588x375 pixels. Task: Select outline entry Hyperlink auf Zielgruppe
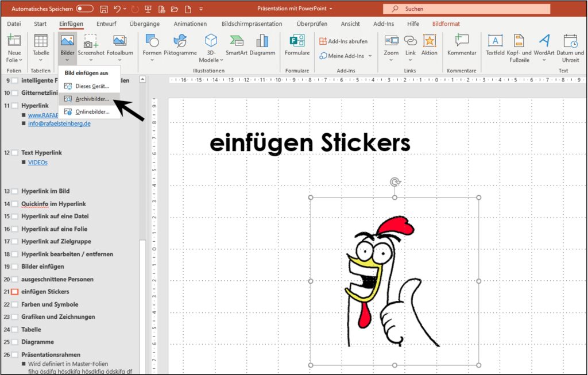(56, 241)
